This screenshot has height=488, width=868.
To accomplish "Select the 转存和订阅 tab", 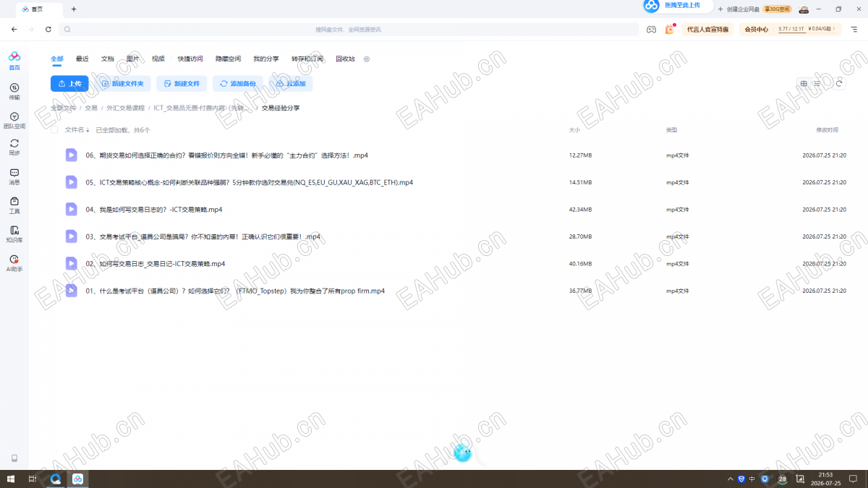I will [307, 59].
